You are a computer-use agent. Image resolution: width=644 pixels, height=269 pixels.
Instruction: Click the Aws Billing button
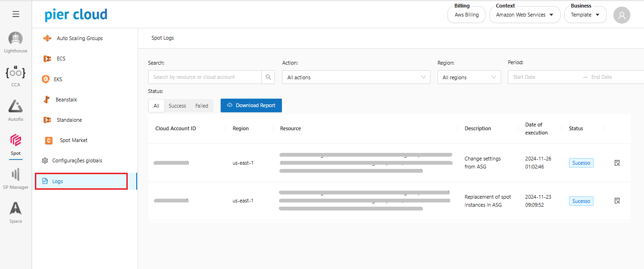tap(466, 15)
